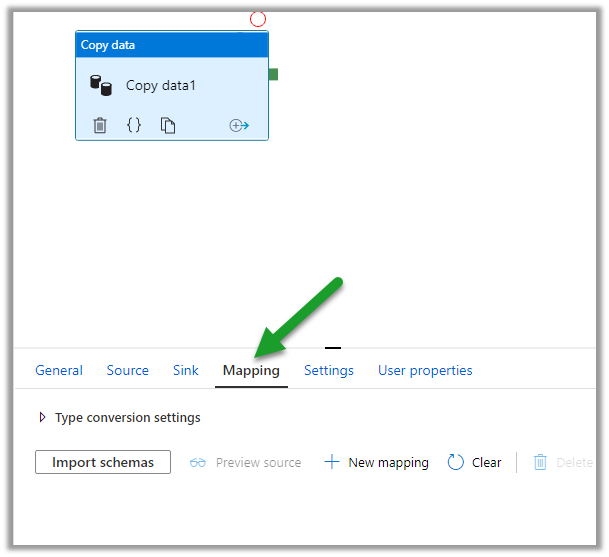The height and width of the screenshot is (557, 609).
Task: Switch to the Source tab
Action: [128, 370]
